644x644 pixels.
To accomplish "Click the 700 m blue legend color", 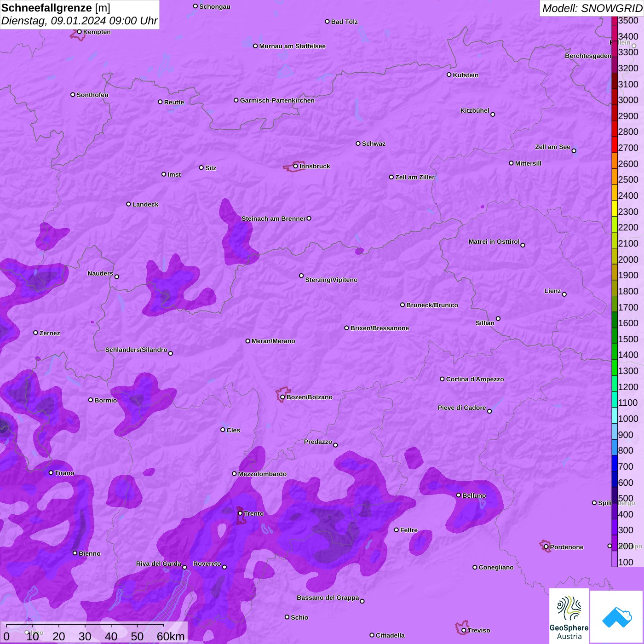I will pos(615,463).
